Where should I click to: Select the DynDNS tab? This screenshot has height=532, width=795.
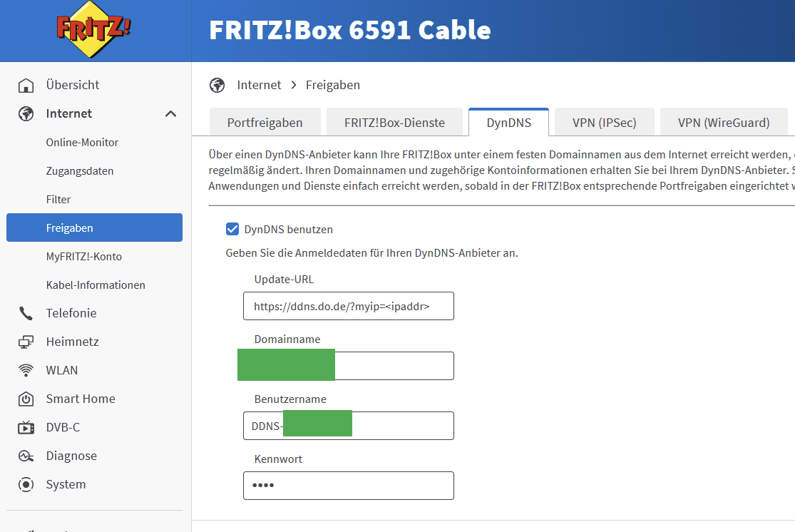click(508, 123)
